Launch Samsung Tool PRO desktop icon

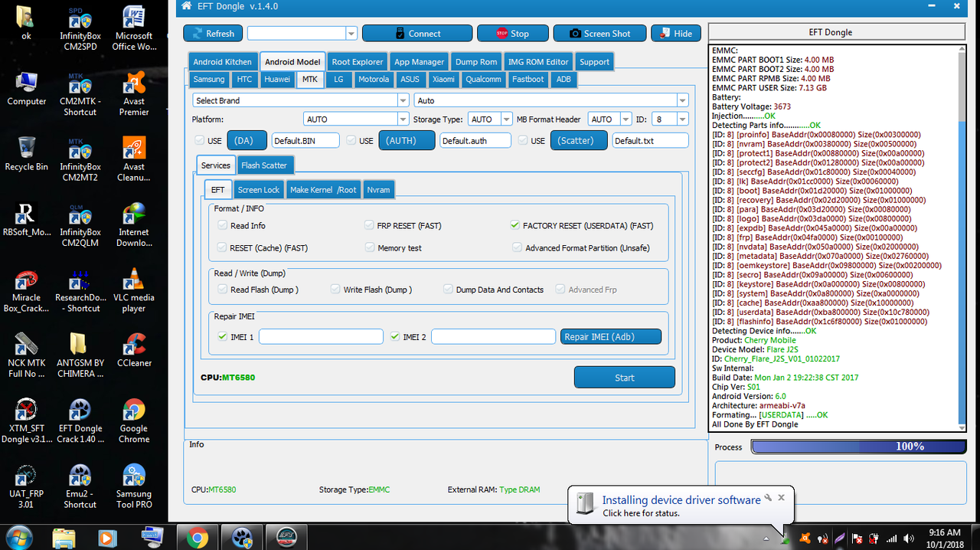pos(134,487)
